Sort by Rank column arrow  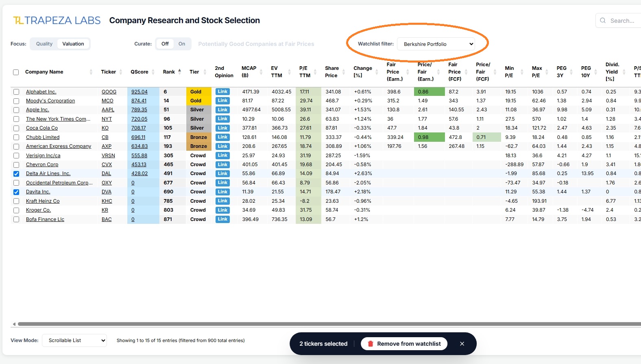179,71
